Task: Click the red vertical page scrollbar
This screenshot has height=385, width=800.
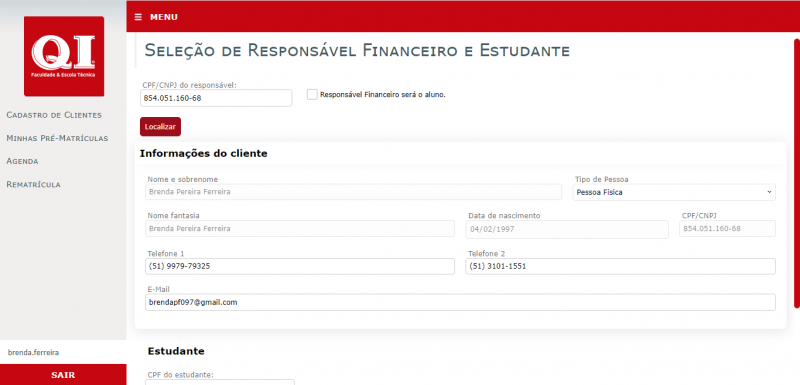Action: coord(796,173)
